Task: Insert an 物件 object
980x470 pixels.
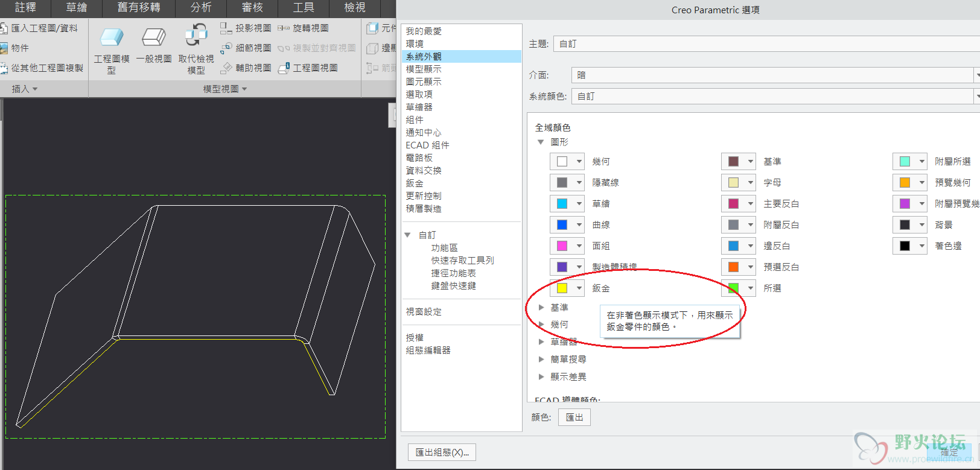Action: [15, 48]
